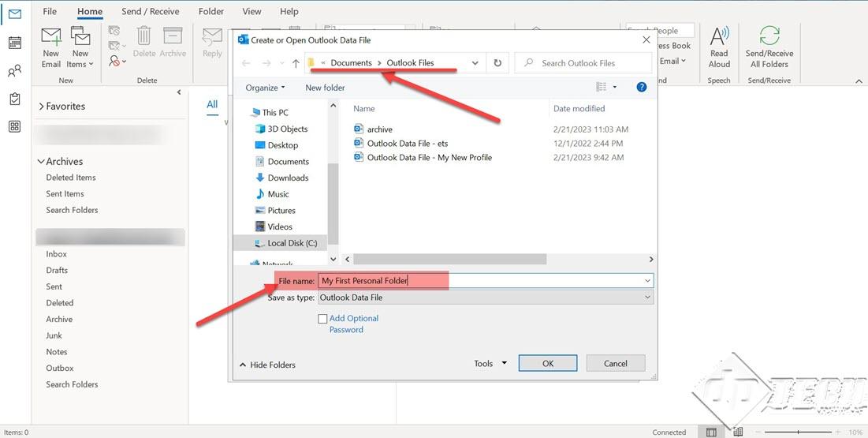
Task: Click the New folder button
Action: (325, 88)
